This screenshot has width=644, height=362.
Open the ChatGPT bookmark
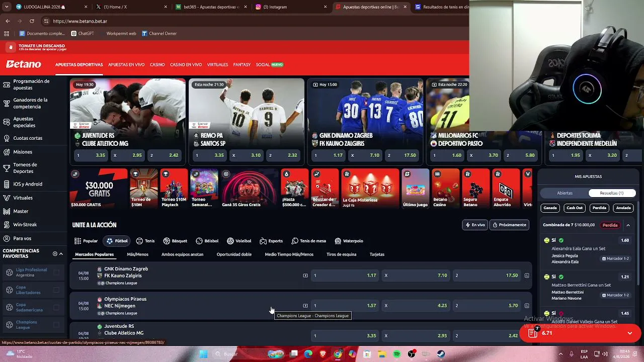click(83, 34)
